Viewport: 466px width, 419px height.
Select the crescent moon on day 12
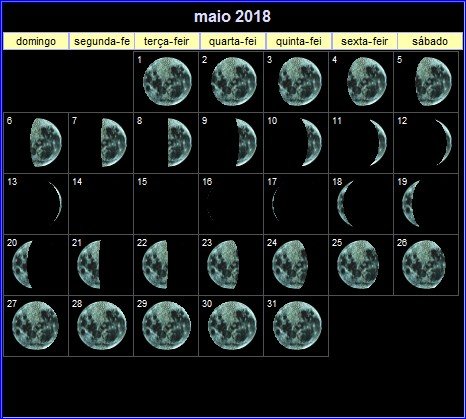click(445, 143)
